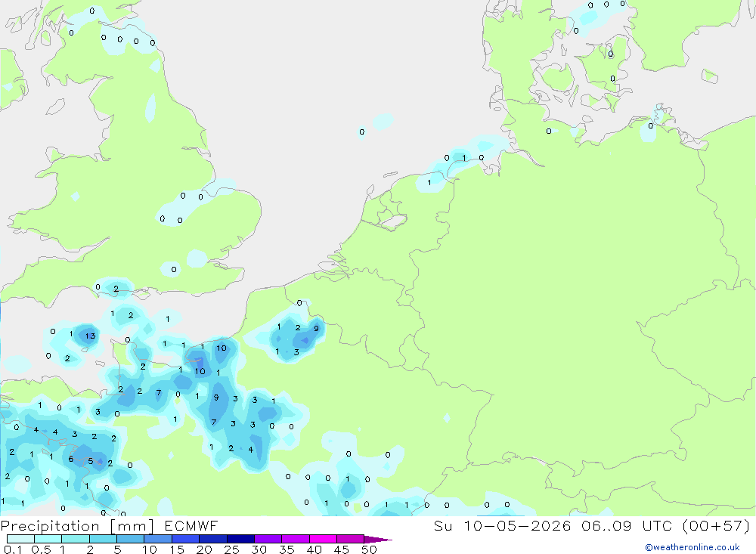Click legend tick label '30'
This screenshot has height=554, width=756.
(259, 549)
